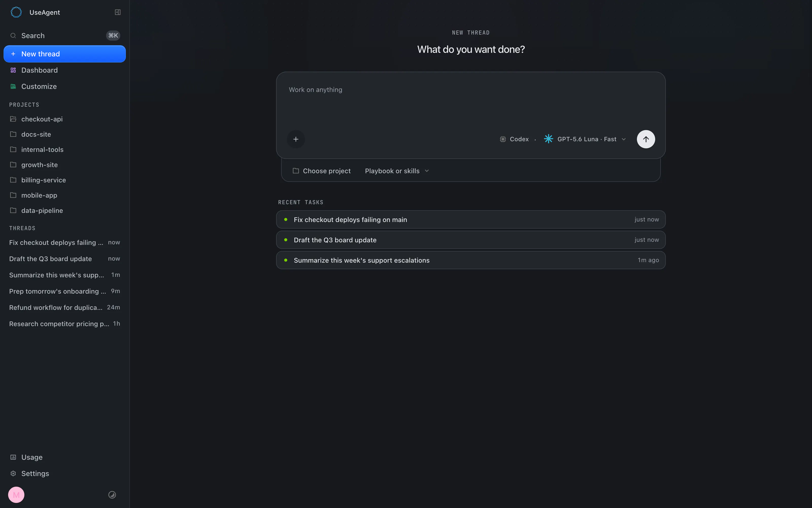Click the ⌘K shortcut badge
Screen dimensions: 812x508
pos(113,36)
